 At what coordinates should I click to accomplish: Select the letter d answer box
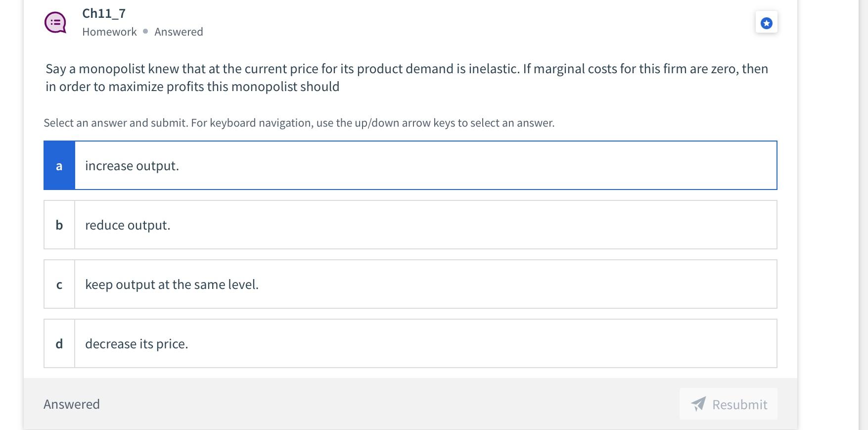59,343
